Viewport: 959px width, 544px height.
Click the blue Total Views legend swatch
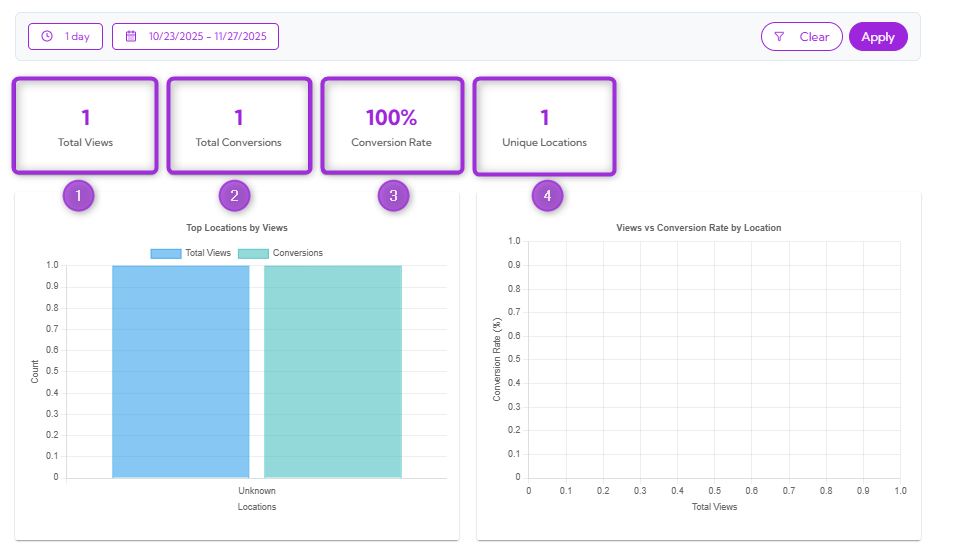(166, 253)
